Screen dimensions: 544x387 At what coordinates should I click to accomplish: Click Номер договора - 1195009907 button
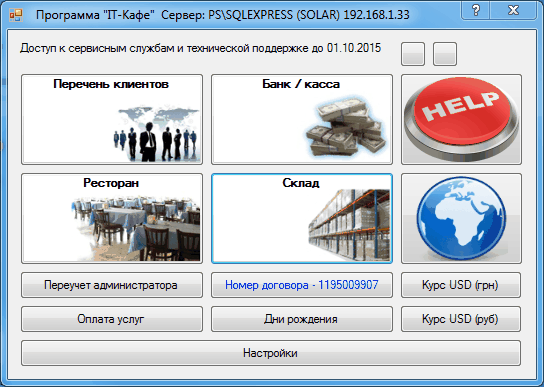point(302,285)
